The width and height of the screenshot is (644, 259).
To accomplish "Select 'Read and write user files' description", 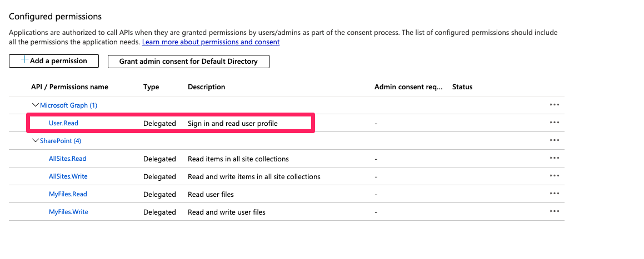I will click(x=227, y=212).
